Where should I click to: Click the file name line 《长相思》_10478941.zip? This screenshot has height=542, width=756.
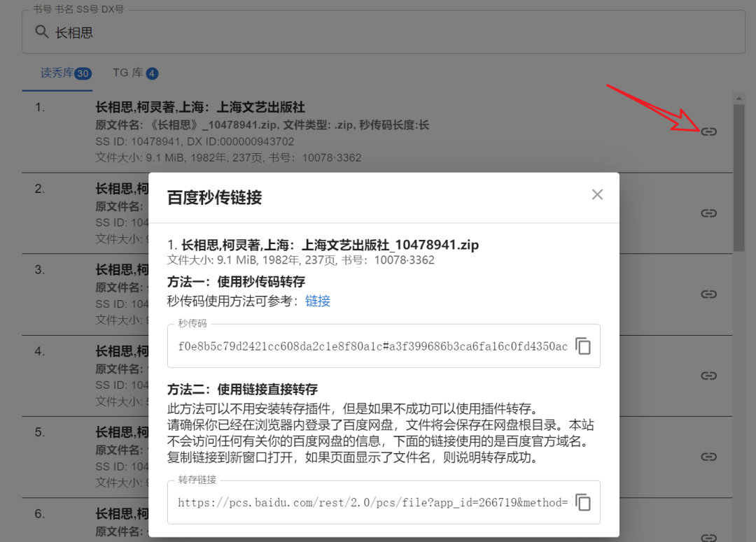click(x=262, y=125)
